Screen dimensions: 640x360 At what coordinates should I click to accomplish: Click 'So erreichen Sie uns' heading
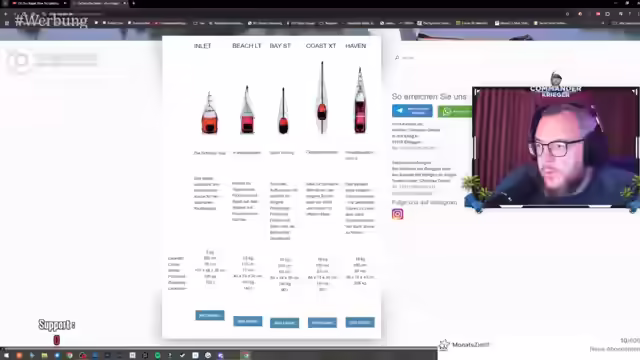429,97
